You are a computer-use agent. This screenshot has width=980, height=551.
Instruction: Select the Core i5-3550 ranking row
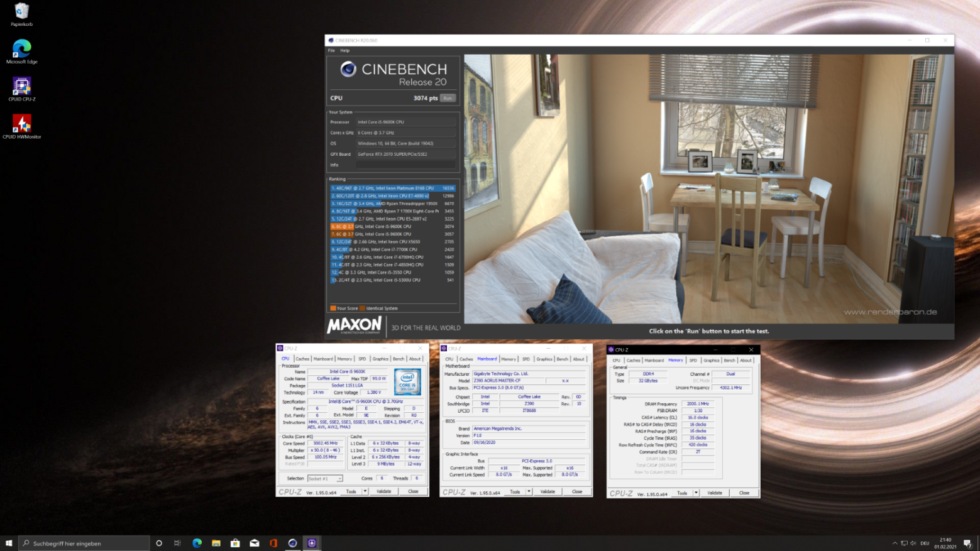click(x=393, y=272)
